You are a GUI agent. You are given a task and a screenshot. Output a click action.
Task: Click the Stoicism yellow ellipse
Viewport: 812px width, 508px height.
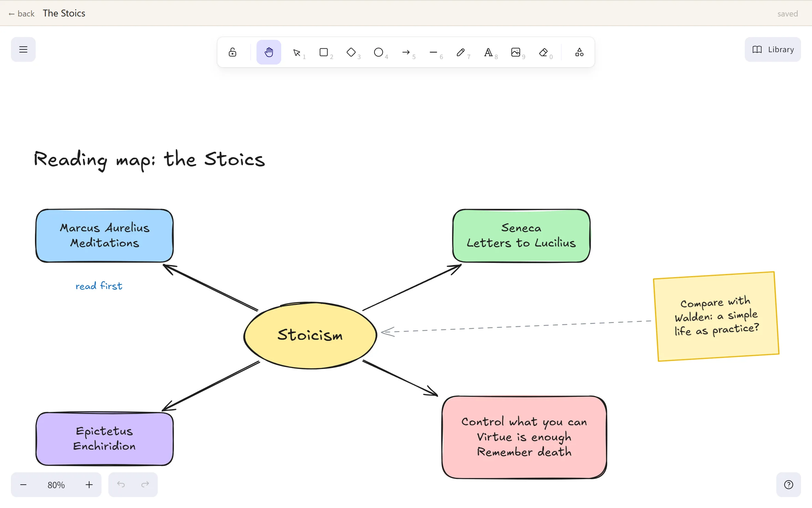[x=310, y=335]
